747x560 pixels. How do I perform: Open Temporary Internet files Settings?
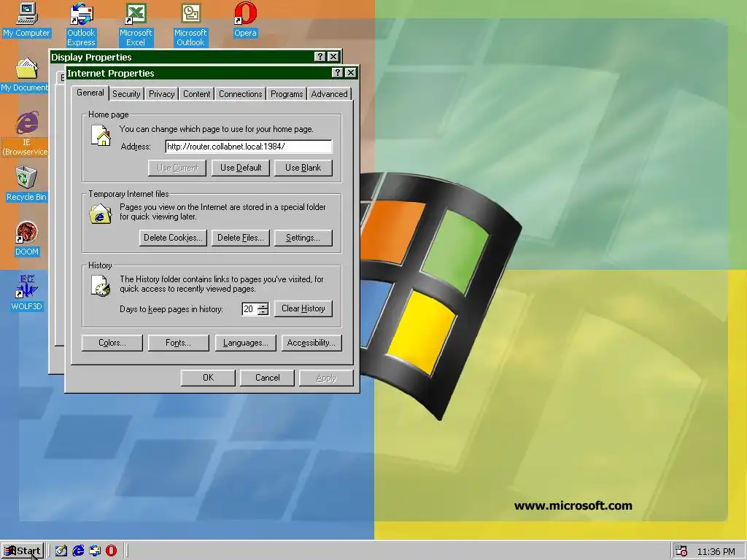303,238
